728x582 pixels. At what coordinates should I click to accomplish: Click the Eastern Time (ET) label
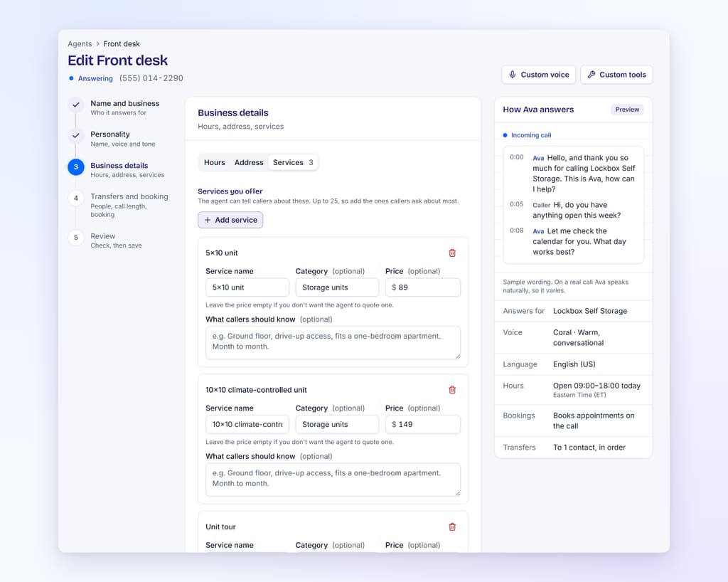tap(579, 395)
